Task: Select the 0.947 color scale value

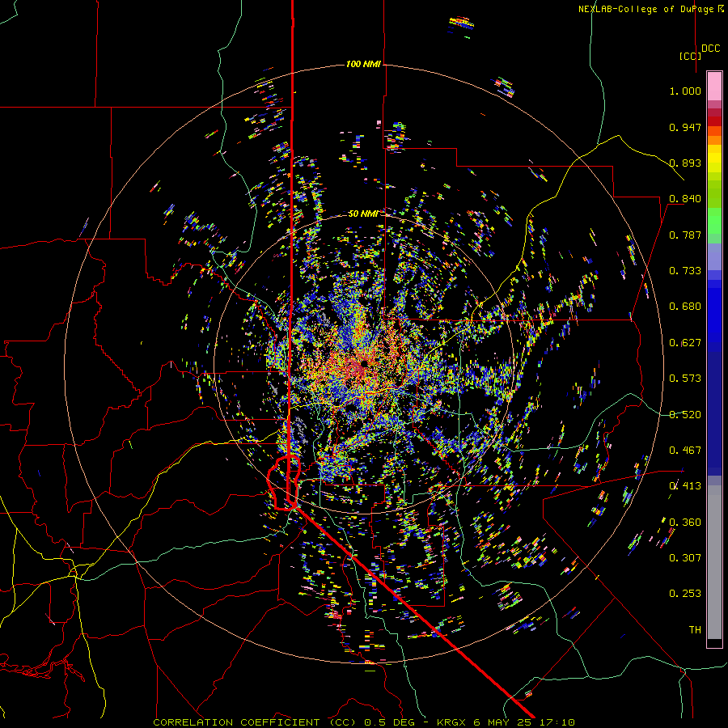Action: click(x=685, y=127)
